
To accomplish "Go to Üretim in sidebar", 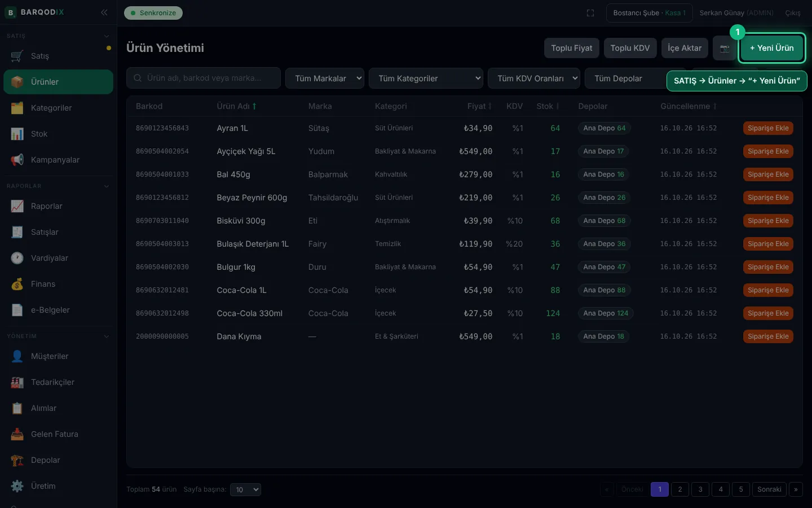I will [x=59, y=486].
